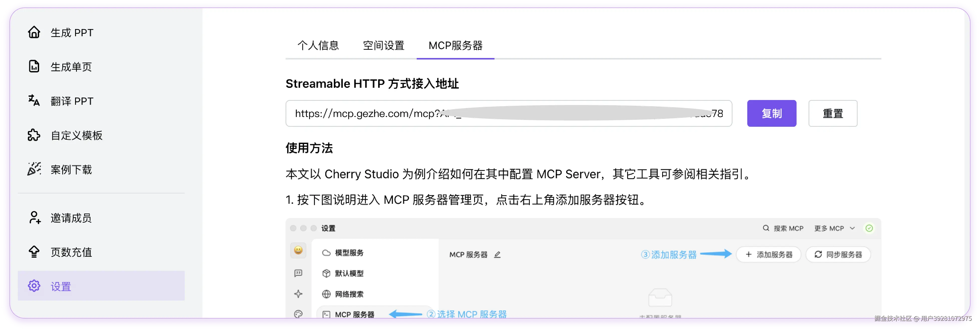The image size is (980, 330).
Task: Expand the 更多 MCP dropdown
Action: (x=834, y=228)
